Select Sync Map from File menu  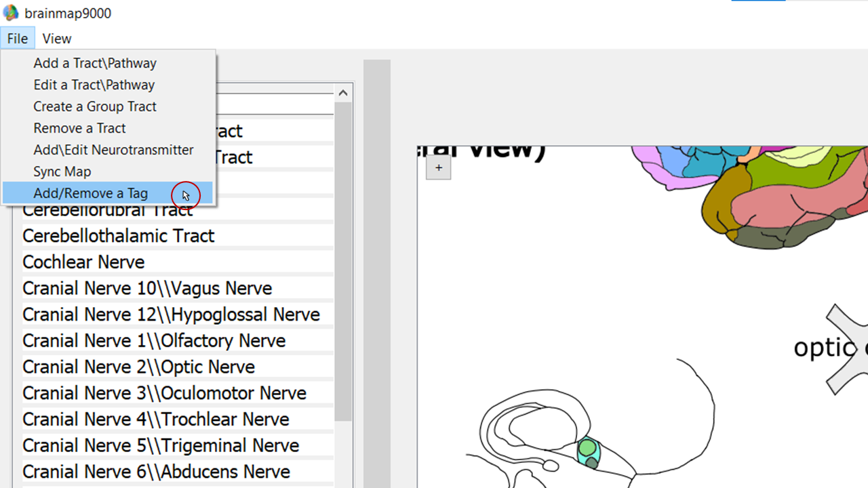pos(62,171)
